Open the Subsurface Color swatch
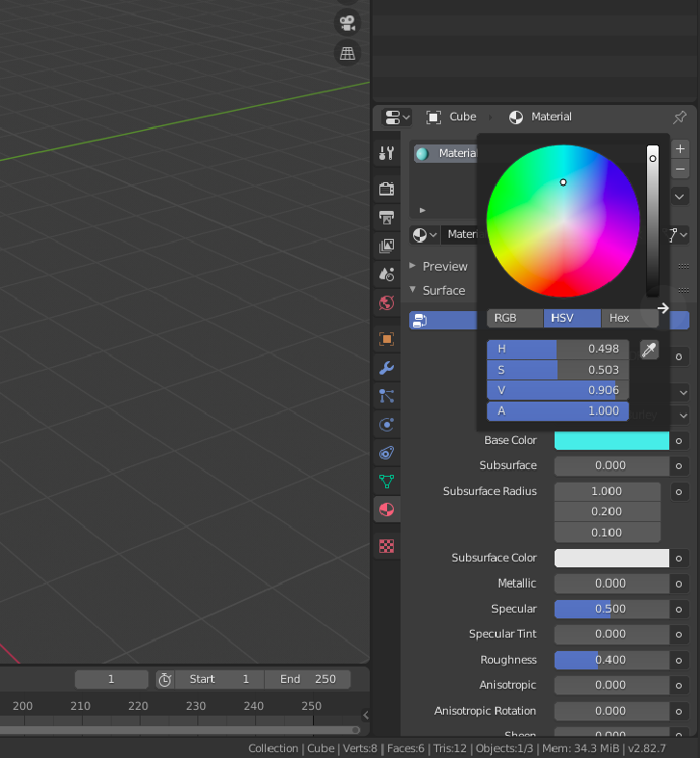 pyautogui.click(x=611, y=558)
